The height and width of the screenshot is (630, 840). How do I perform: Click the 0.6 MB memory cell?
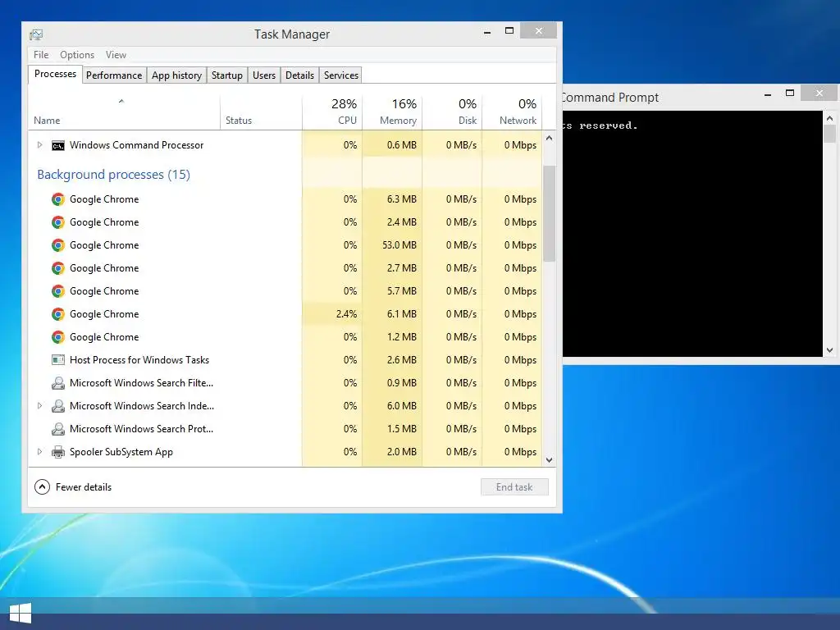(x=392, y=145)
